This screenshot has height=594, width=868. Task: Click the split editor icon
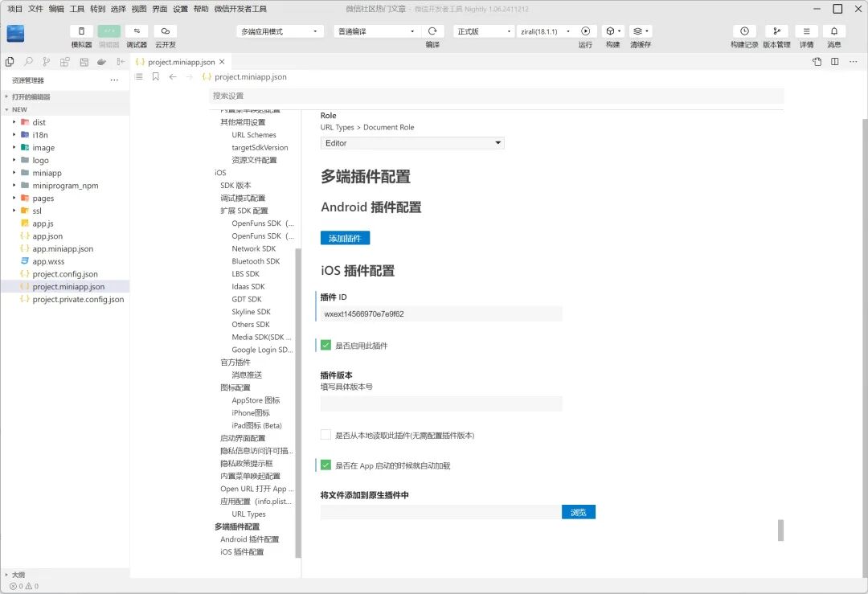pyautogui.click(x=835, y=61)
